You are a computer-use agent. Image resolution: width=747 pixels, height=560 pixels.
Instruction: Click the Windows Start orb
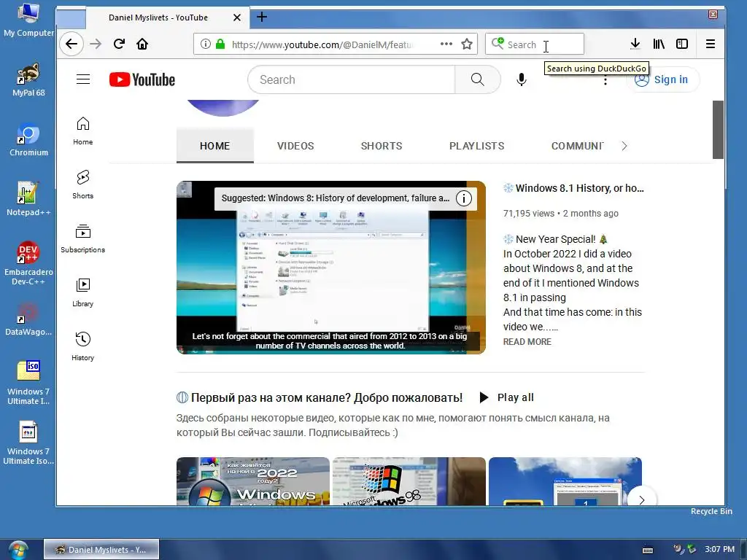(18, 550)
